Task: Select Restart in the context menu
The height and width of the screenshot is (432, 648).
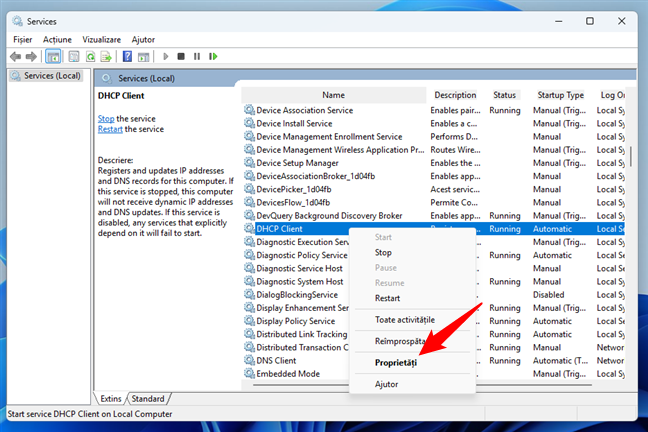Action: [x=387, y=298]
